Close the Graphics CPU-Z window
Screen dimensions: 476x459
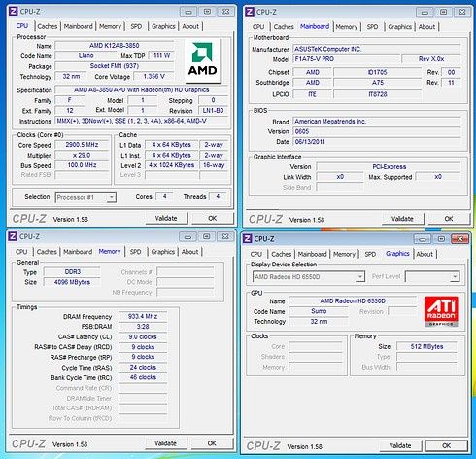(x=459, y=239)
